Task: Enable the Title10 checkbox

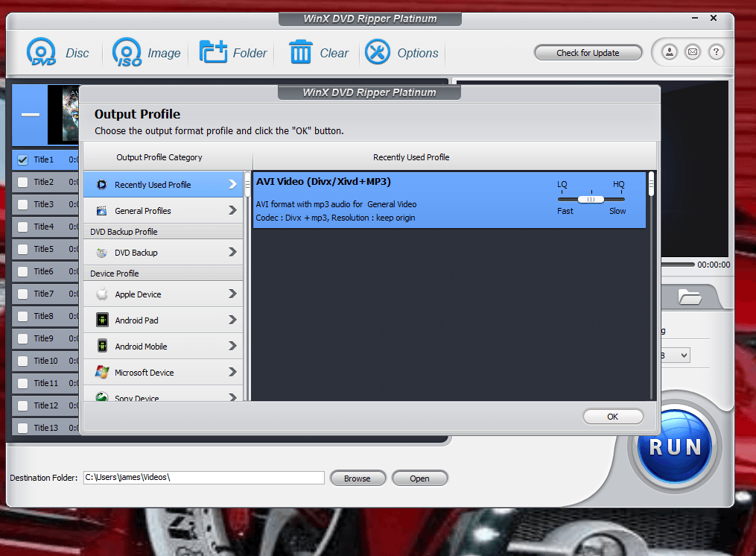Action: point(23,361)
